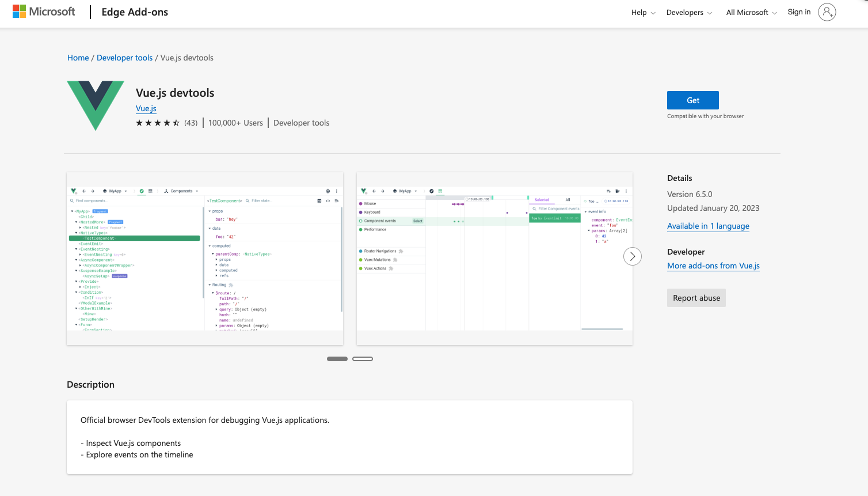Open Available in 1 language link
The height and width of the screenshot is (496, 868).
tap(708, 226)
